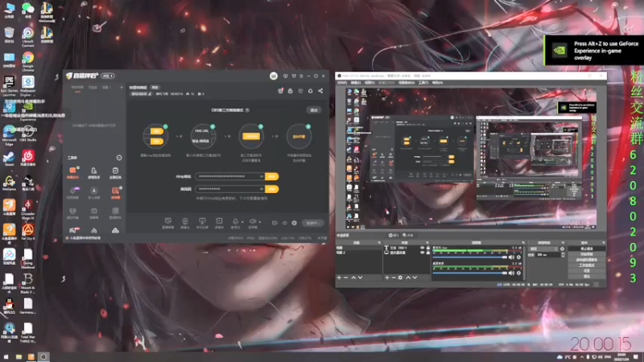The width and height of the screenshot is (644, 362).
Task: Mute the bottom audio mixer channel
Action: tap(511, 273)
